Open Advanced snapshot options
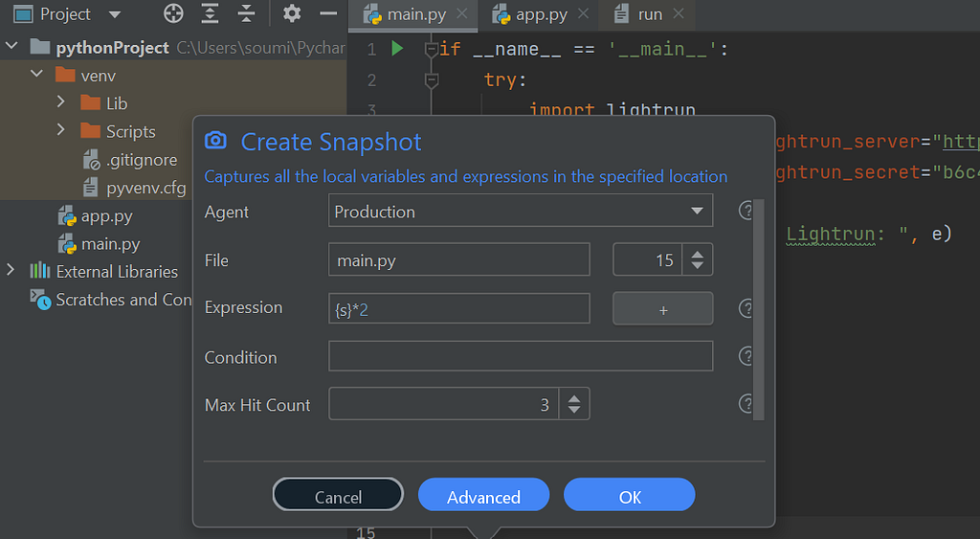Viewport: 980px width, 539px height. pos(483,495)
